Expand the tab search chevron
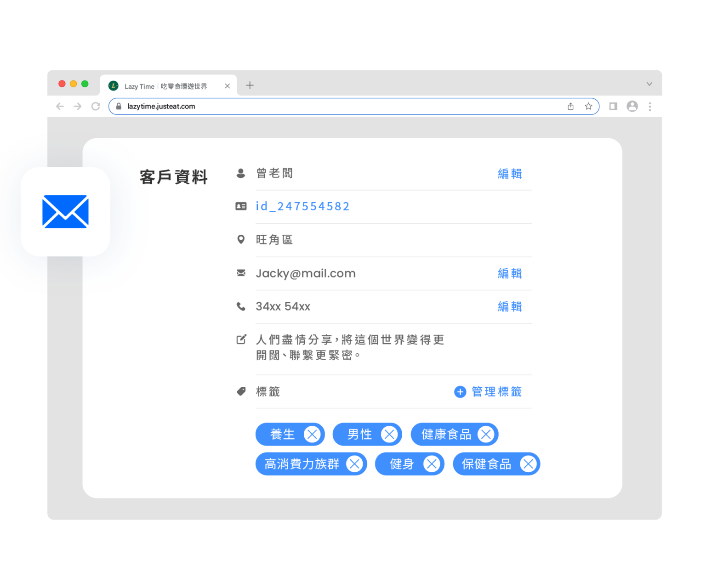Image resolution: width=706 pixels, height=588 pixels. point(649,84)
